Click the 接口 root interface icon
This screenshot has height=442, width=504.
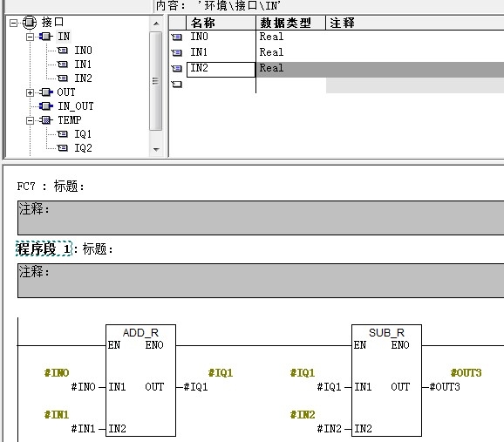click(30, 23)
